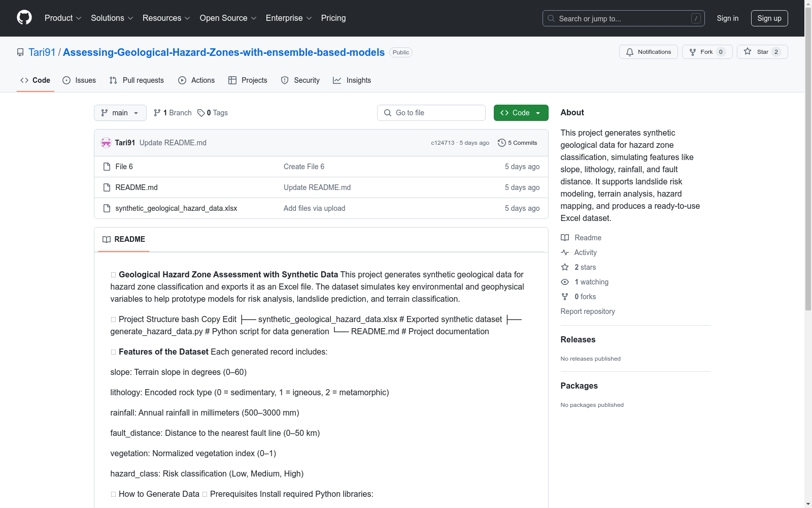Click the Pull requests icon

[x=113, y=80]
